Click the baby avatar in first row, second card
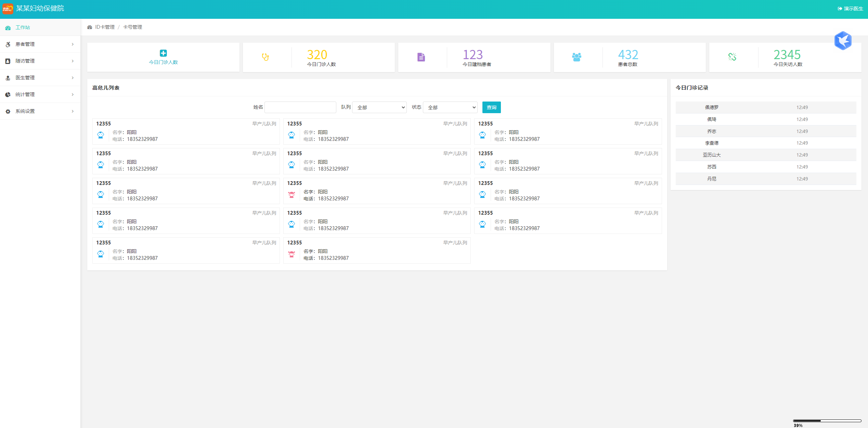This screenshot has height=428, width=868. [x=292, y=135]
